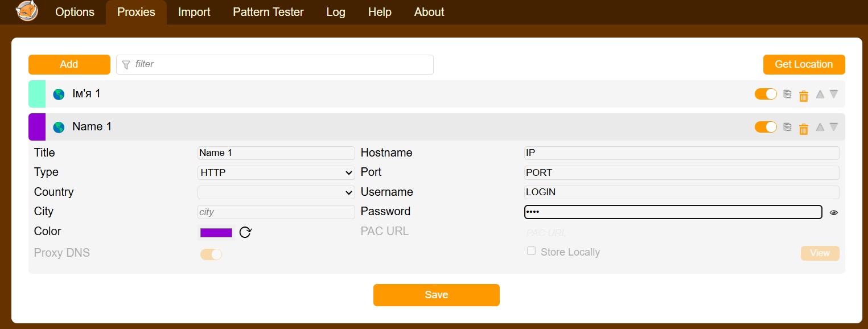This screenshot has width=868, height=329.
Task: Delete the Ім'я 1 proxy
Action: tap(804, 96)
